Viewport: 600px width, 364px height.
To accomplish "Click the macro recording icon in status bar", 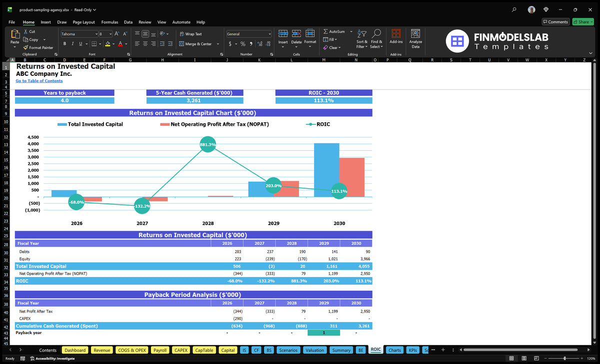I will tap(23, 359).
